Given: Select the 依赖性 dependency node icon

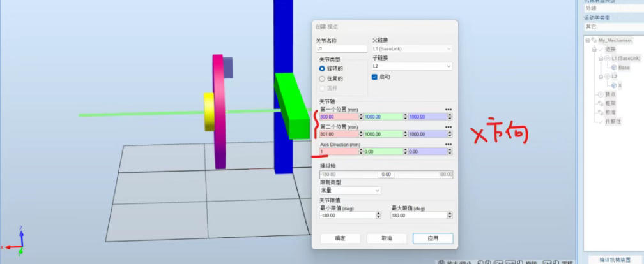Looking at the screenshot, I should (x=600, y=121).
